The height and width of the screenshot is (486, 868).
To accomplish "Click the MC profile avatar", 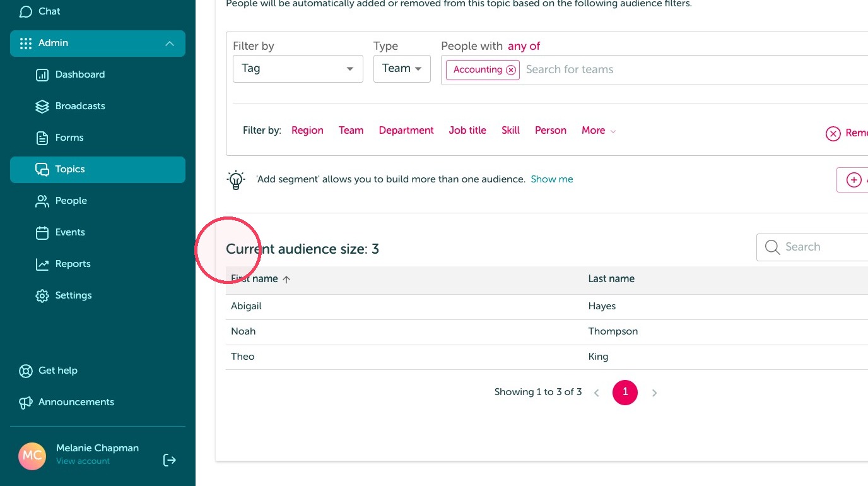I will click(32, 455).
